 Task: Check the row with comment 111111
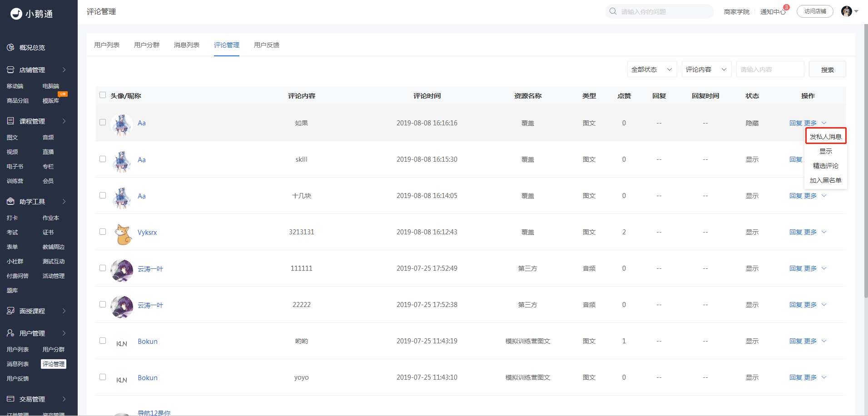[x=103, y=268]
